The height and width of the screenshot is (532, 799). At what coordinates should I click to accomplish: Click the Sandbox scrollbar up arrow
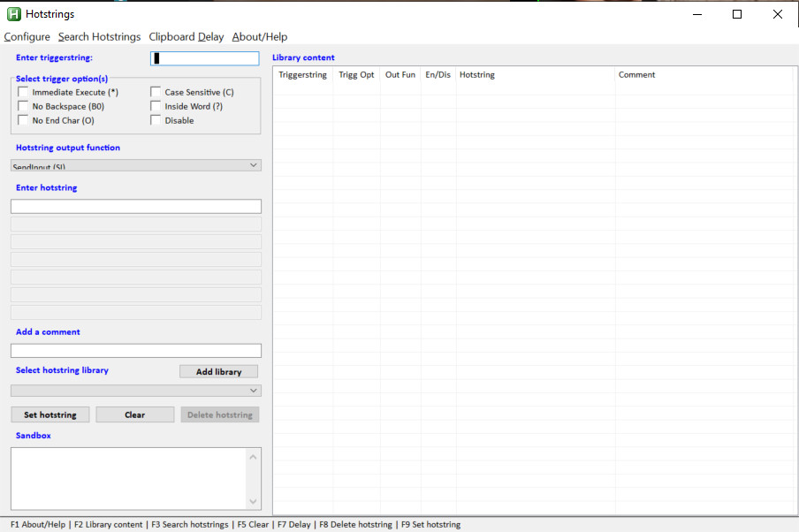tap(254, 457)
